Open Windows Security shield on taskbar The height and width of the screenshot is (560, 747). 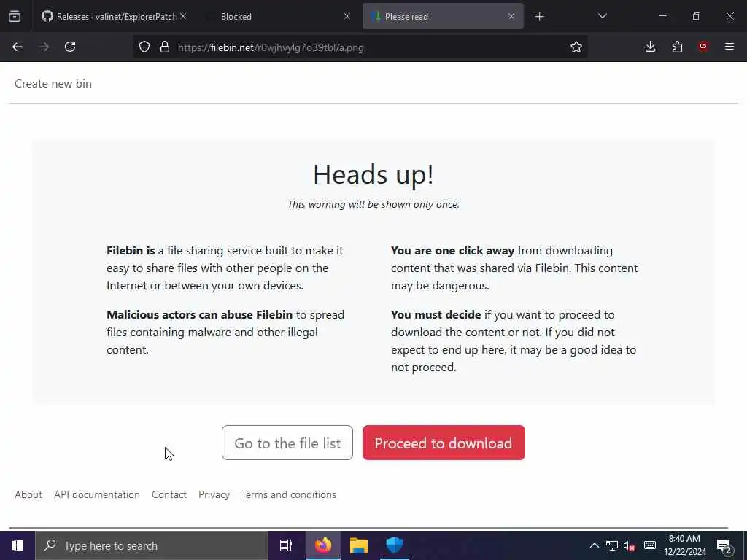(395, 545)
